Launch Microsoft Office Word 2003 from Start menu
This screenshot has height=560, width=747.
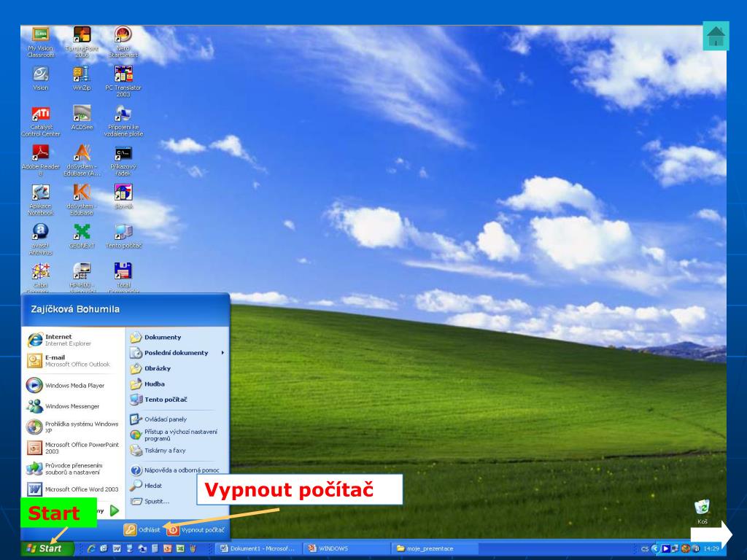pyautogui.click(x=74, y=489)
